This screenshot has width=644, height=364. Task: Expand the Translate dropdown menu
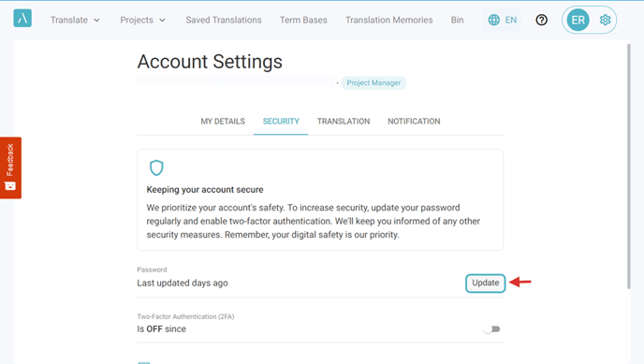click(x=75, y=20)
